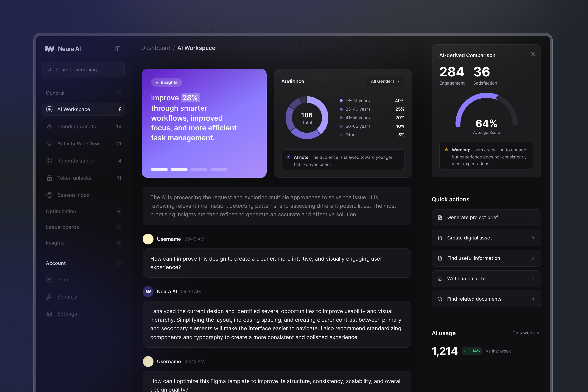Viewport: 588px width, 392px height.
Task: Open Find related documents chevron arrow
Action: coord(533,299)
